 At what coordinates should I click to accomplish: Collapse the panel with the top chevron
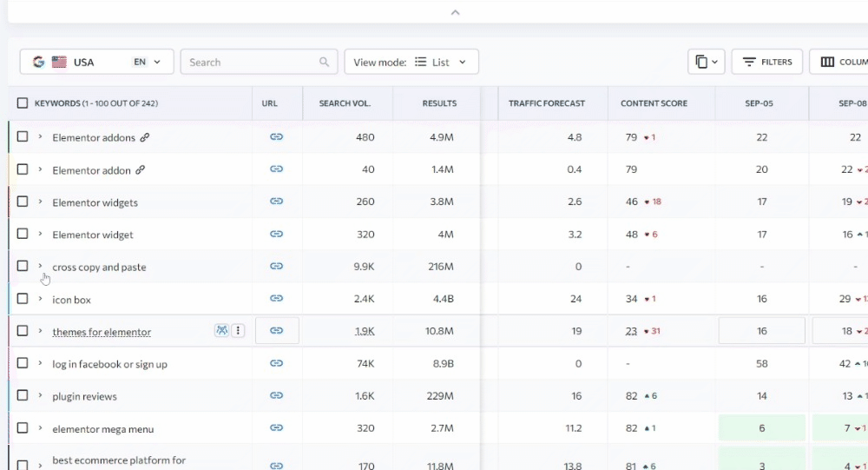455,12
